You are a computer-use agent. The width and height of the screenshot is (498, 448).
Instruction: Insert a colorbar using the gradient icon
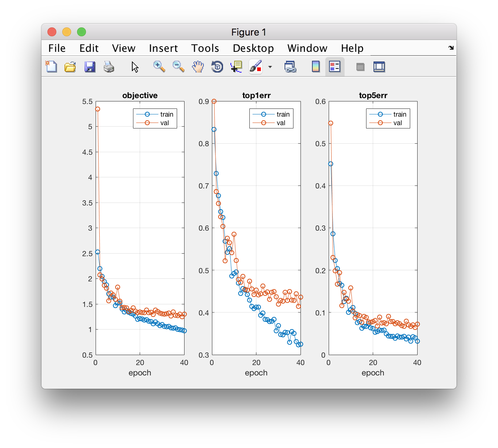pos(316,67)
